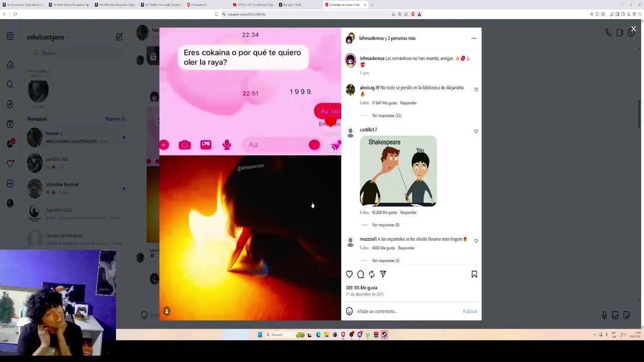Reload the page with the browser refresh button

15,14
